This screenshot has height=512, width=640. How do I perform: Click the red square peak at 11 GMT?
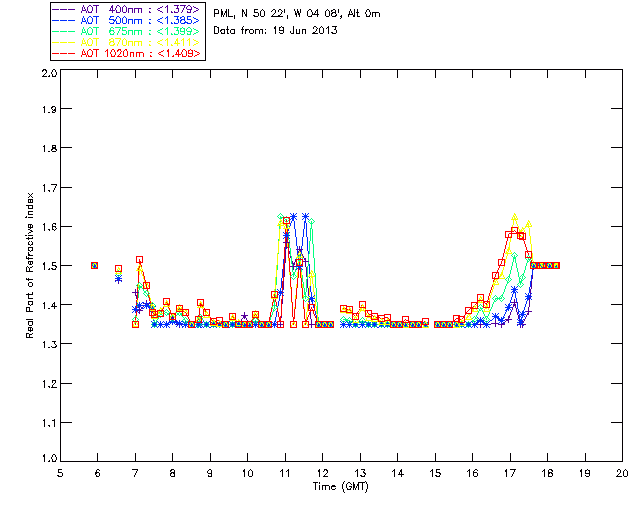point(287,220)
